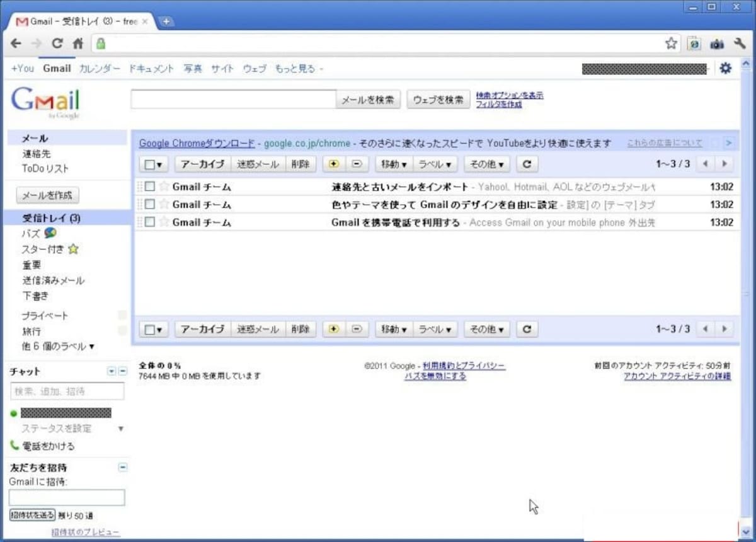Open the フィルタを作成 link

tap(499, 104)
